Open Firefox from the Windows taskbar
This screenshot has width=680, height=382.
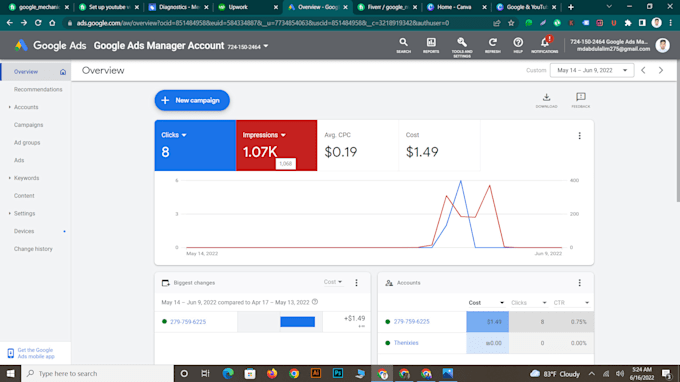(272, 373)
